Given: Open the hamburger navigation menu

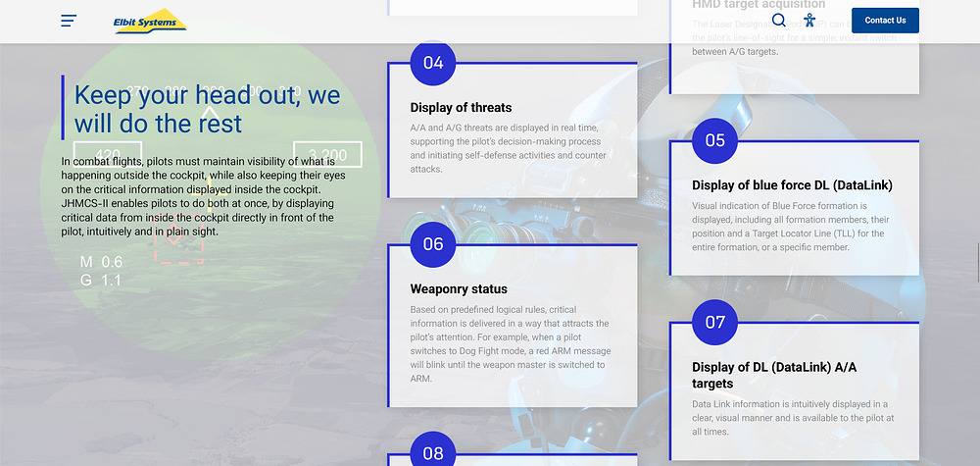Looking at the screenshot, I should click(x=69, y=21).
